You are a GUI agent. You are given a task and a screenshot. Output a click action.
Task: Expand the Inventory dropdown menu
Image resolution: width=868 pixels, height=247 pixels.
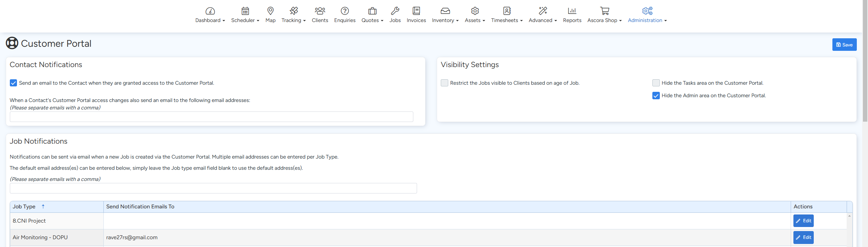pos(445,20)
